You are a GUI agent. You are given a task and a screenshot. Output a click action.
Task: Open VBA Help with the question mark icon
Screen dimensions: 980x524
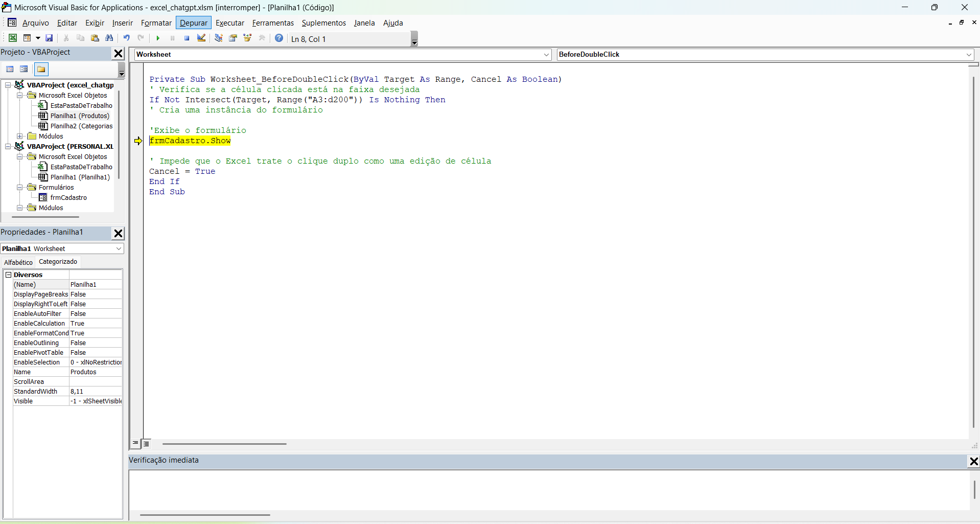point(279,38)
